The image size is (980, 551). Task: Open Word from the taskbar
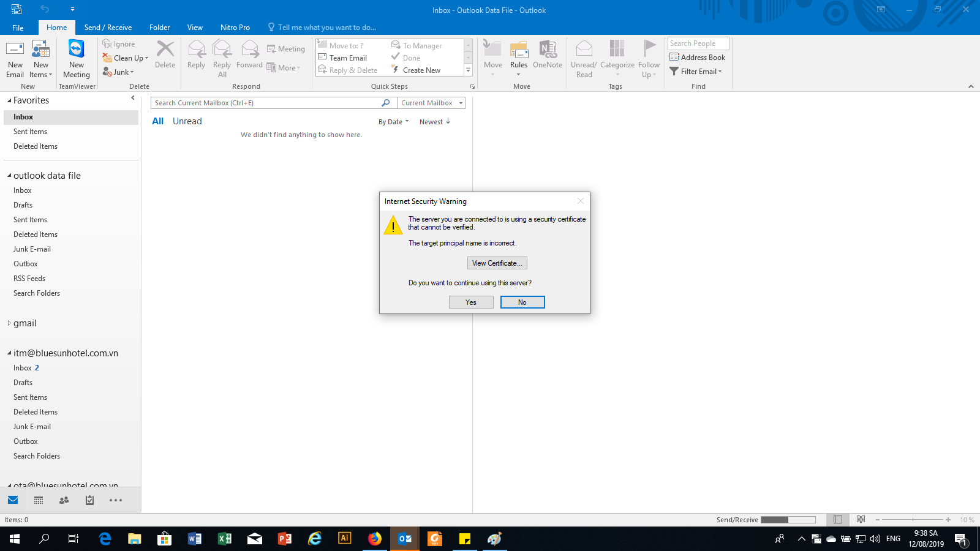coord(195,539)
